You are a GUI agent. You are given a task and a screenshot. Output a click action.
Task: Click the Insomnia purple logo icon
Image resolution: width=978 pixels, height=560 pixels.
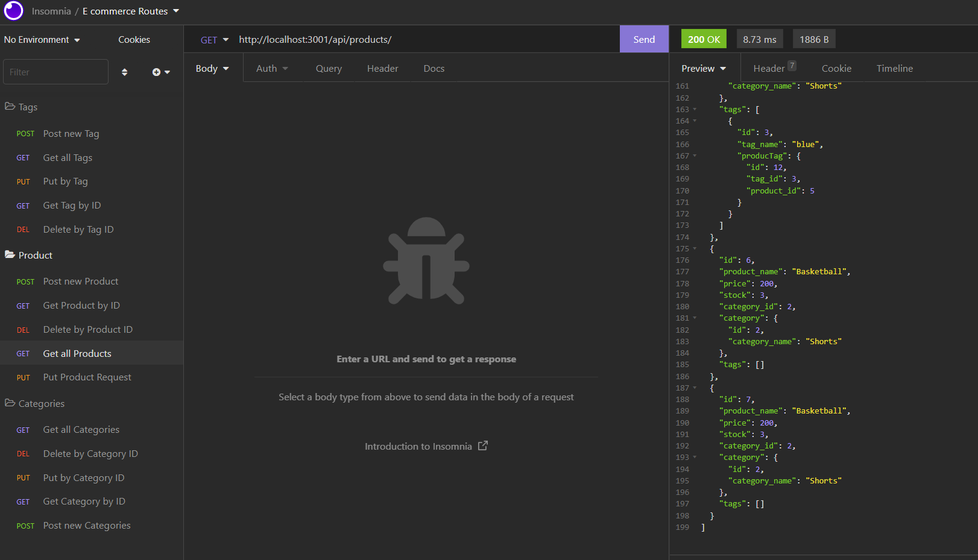[x=13, y=11]
